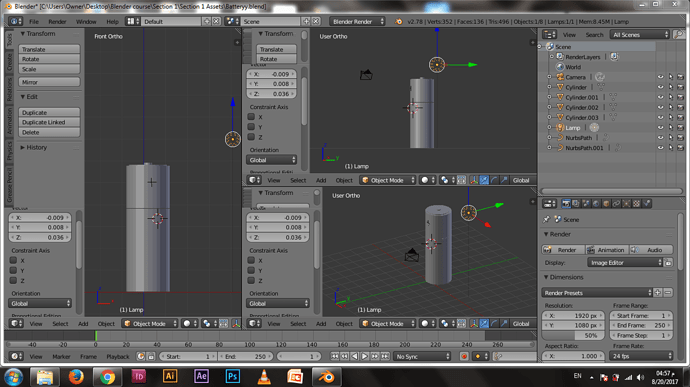The width and height of the screenshot is (690, 387).
Task: Enable X constraint axis checkbox in left panel
Action: (14, 260)
